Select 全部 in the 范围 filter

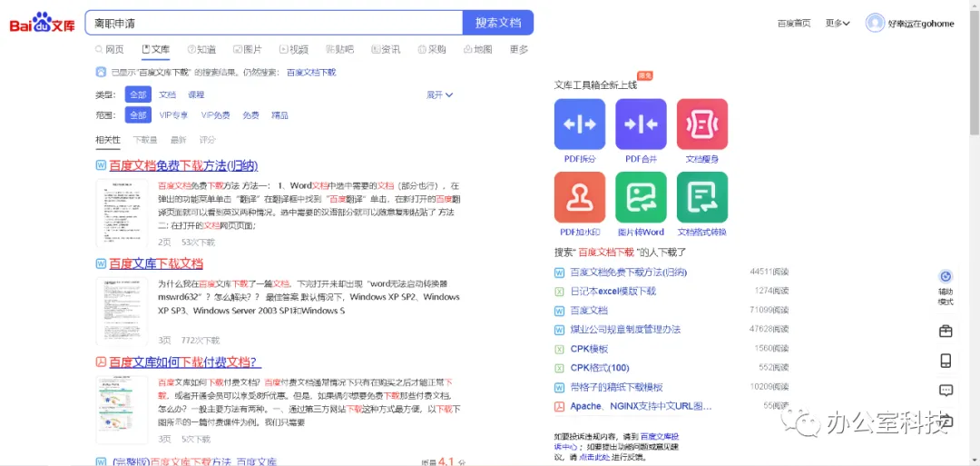click(138, 115)
